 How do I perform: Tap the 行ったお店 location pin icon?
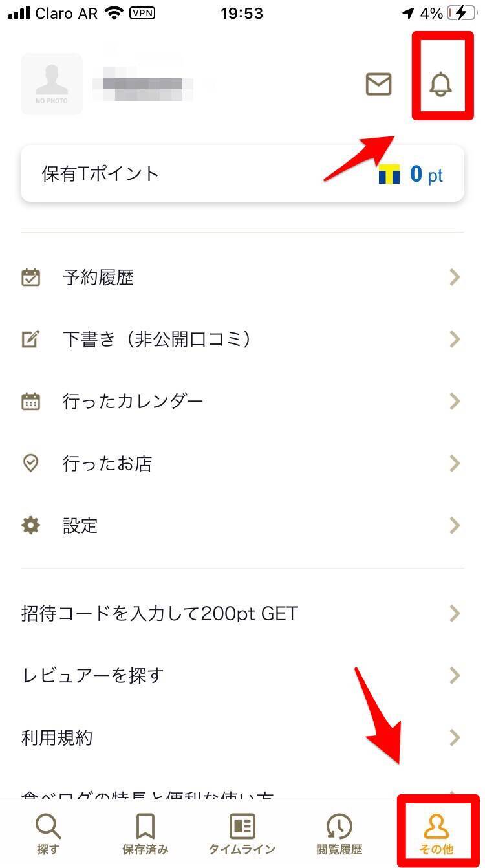click(x=30, y=463)
